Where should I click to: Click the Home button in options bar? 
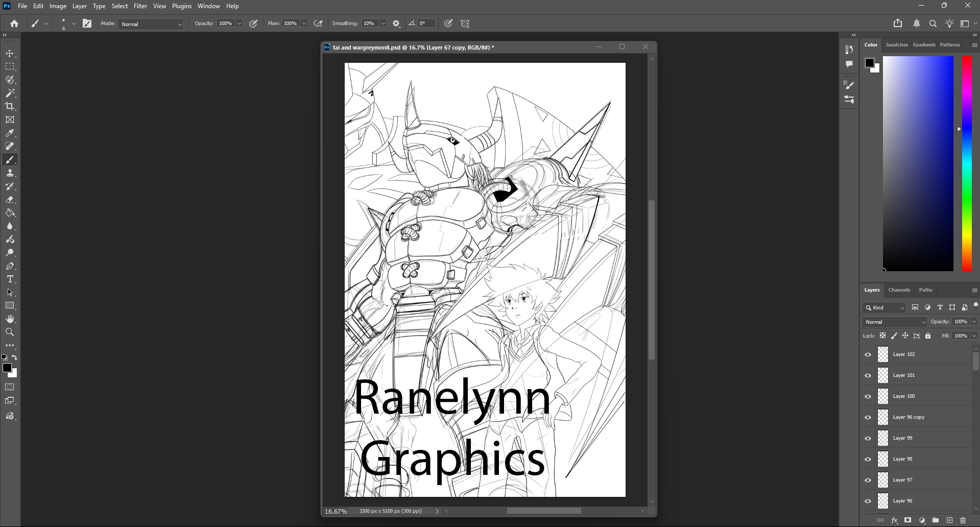(x=14, y=23)
